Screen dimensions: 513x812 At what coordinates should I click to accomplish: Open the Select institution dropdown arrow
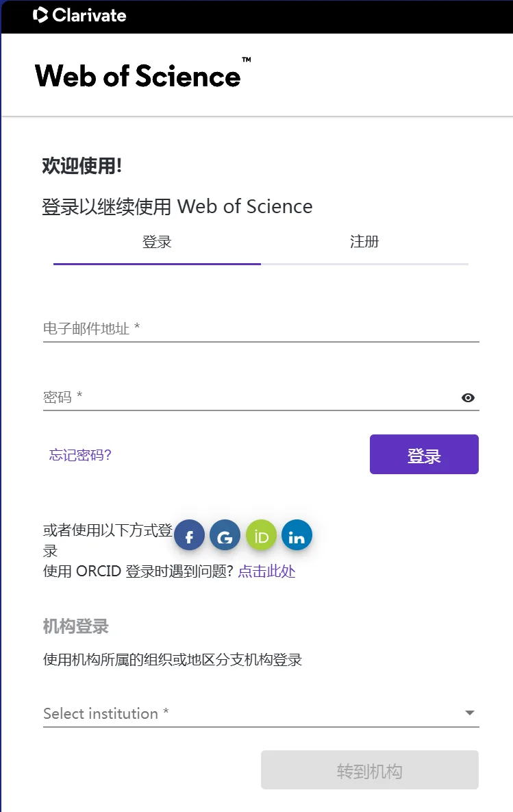point(470,713)
